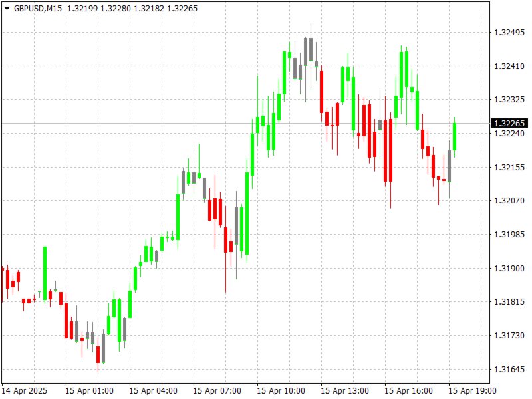Screen dimensions: 532x399
Task: Click the 1.32495 price axis label
Action: pyautogui.click(x=509, y=32)
